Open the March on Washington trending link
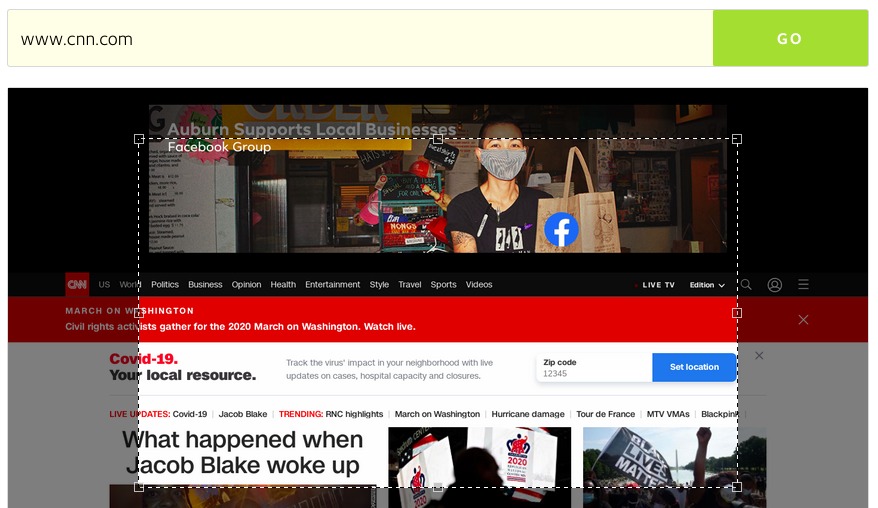 [x=437, y=414]
